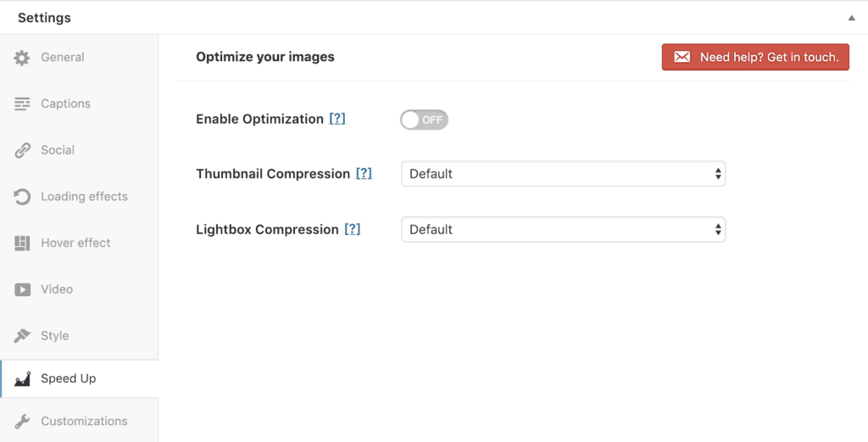Open the Lightbox Compression dropdown
This screenshot has width=868, height=442.
(x=563, y=230)
